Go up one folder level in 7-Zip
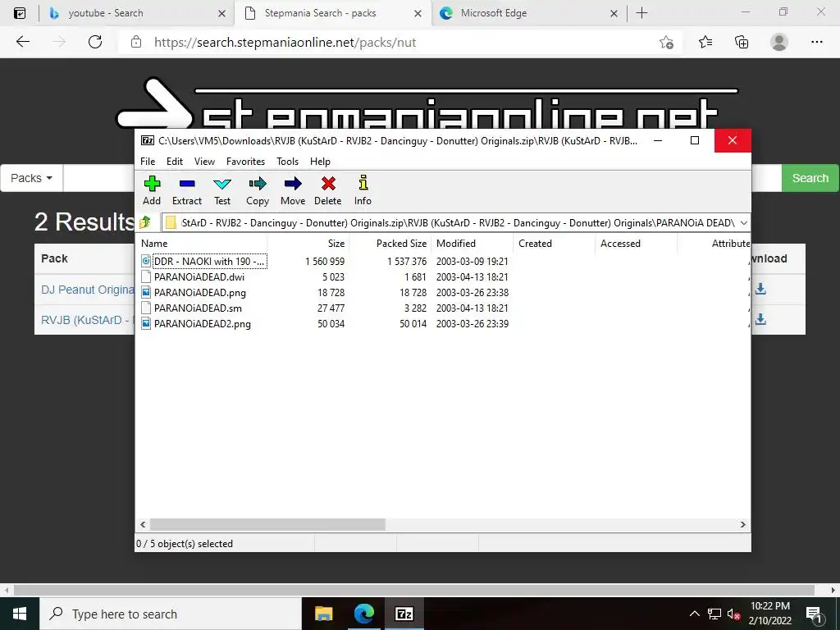 pyautogui.click(x=144, y=222)
